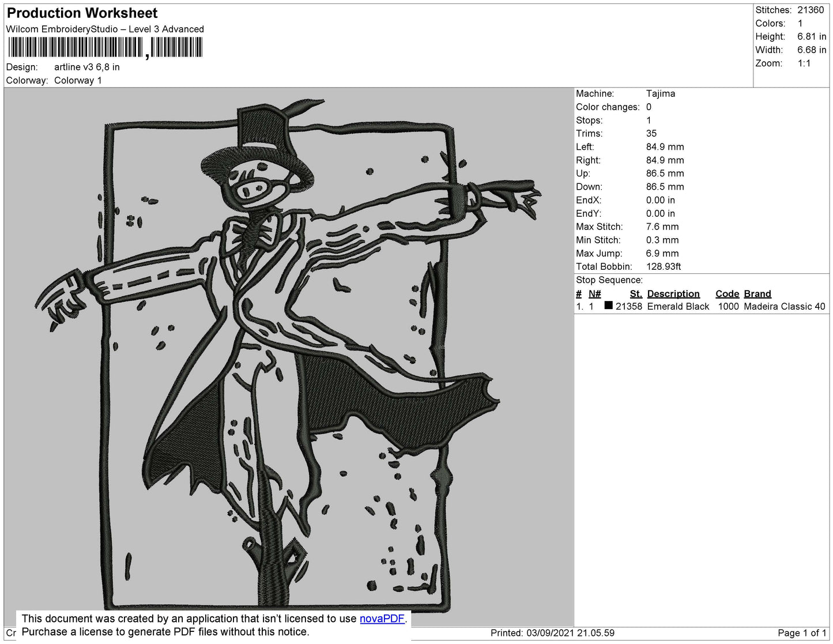Select brand 'Madeira Classic 40'
This screenshot has height=644, width=833.
(785, 306)
